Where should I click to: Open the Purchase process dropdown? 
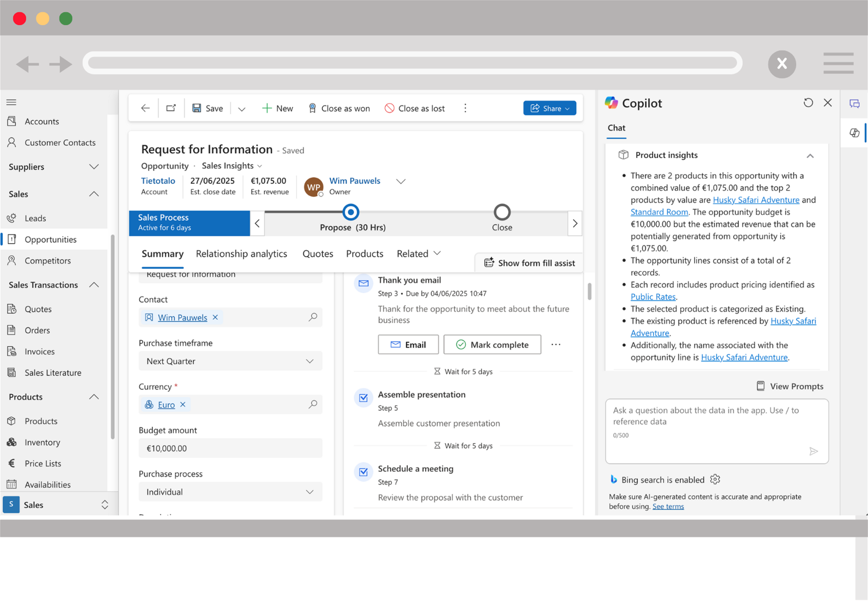230,492
